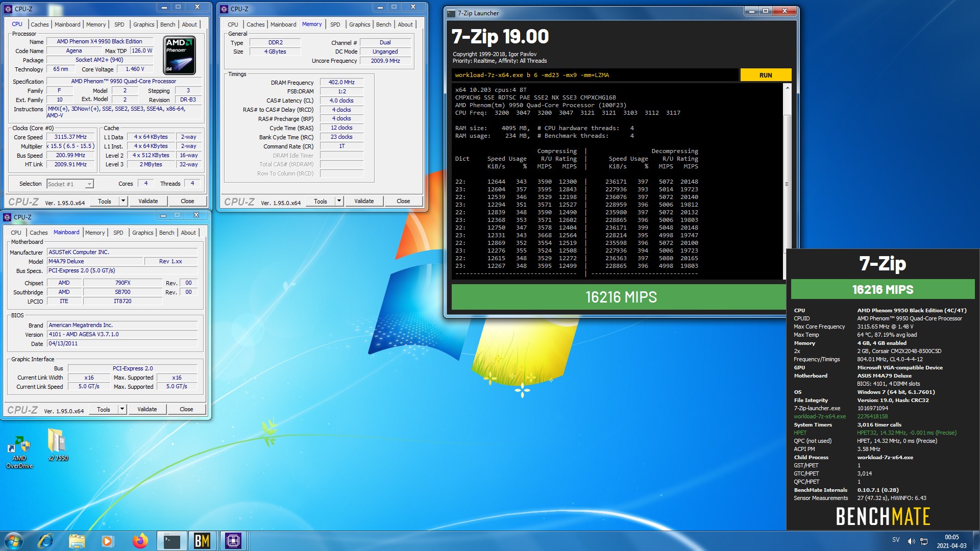Click Close button in CPU window

pos(187,201)
